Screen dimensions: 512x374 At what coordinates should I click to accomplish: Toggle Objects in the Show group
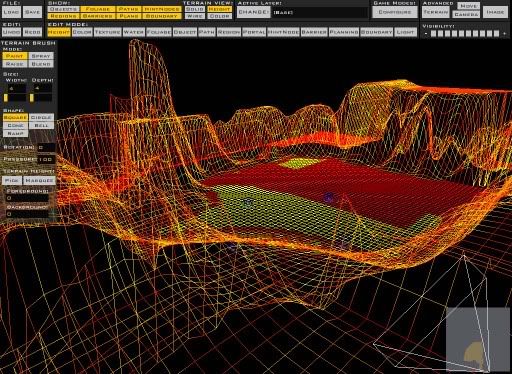pos(63,9)
